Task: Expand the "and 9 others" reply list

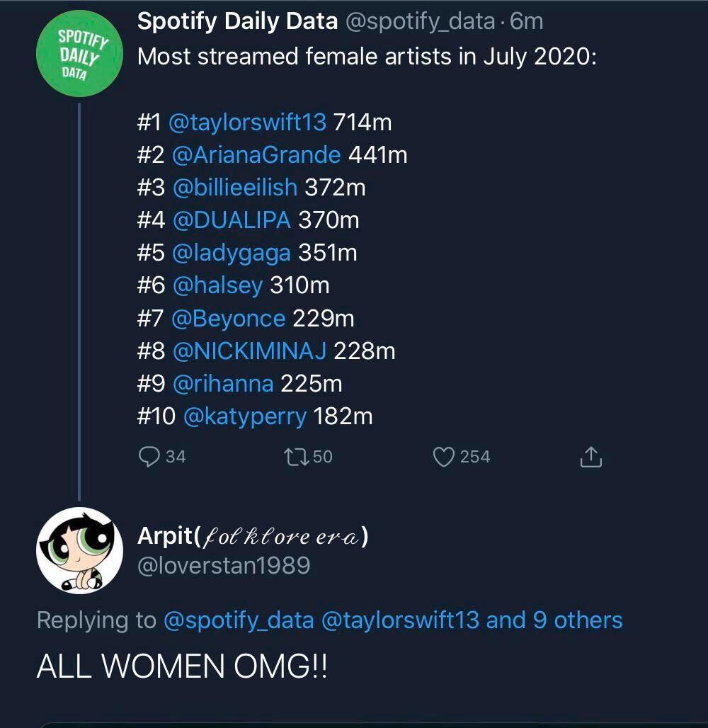Action: (554, 620)
